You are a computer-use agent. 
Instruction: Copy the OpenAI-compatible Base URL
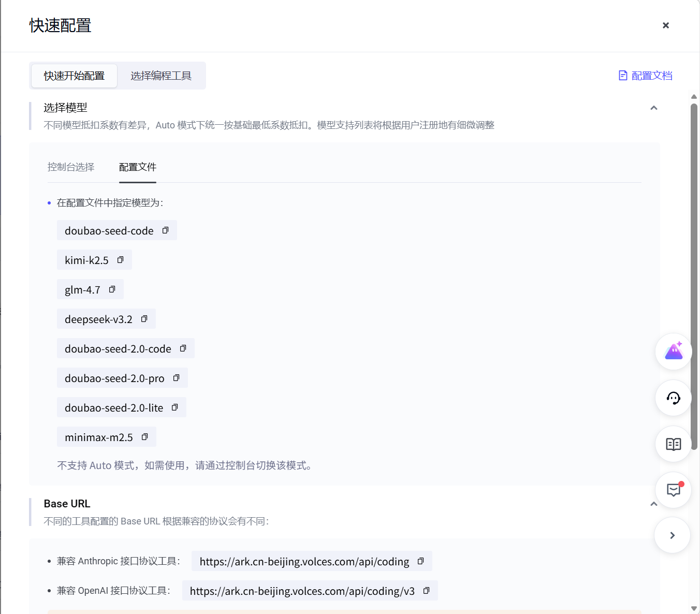tap(427, 591)
